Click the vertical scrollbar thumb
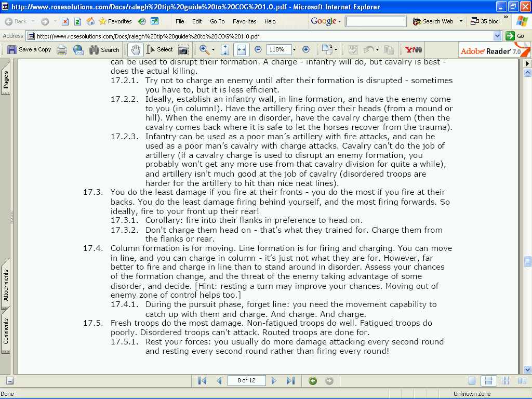This screenshot has height=399, width=532. click(x=528, y=262)
